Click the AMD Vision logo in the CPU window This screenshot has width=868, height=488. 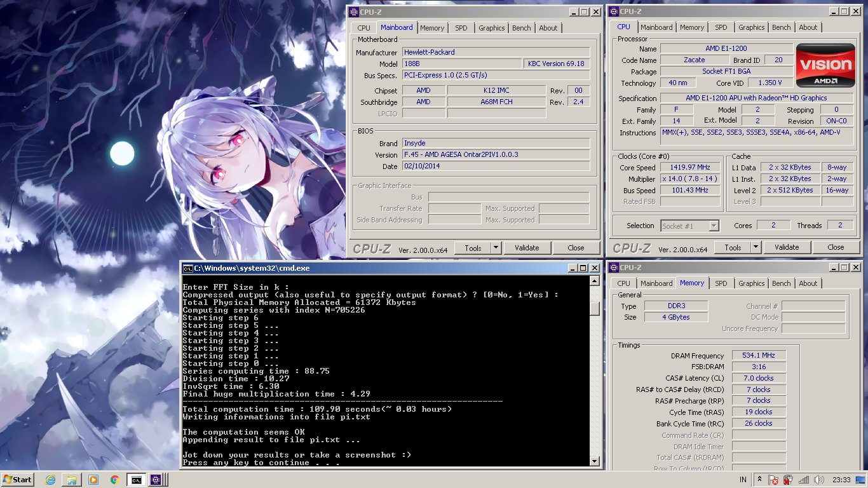[825, 65]
